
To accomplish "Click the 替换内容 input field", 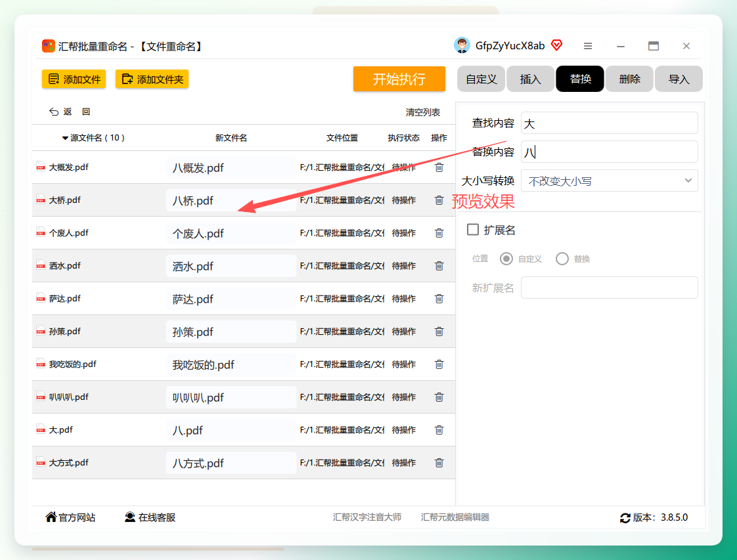I will coord(609,152).
